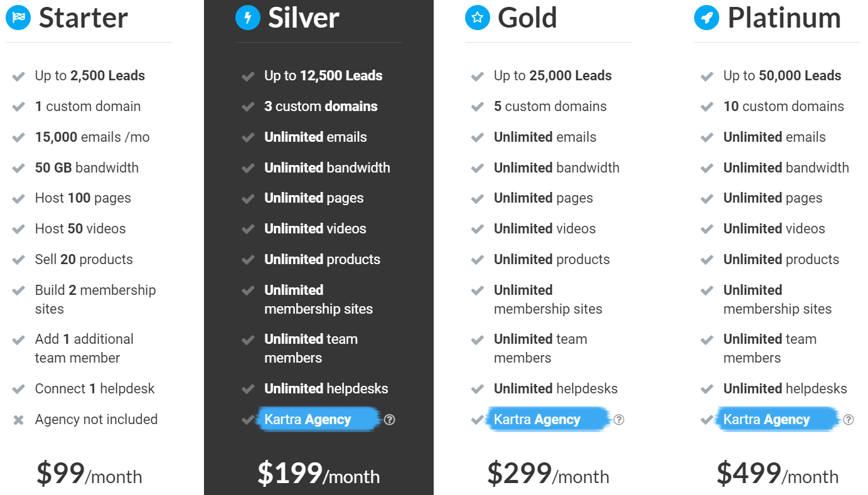868x495 pixels.
Task: Choose the Starter plan heading
Action: tap(83, 18)
